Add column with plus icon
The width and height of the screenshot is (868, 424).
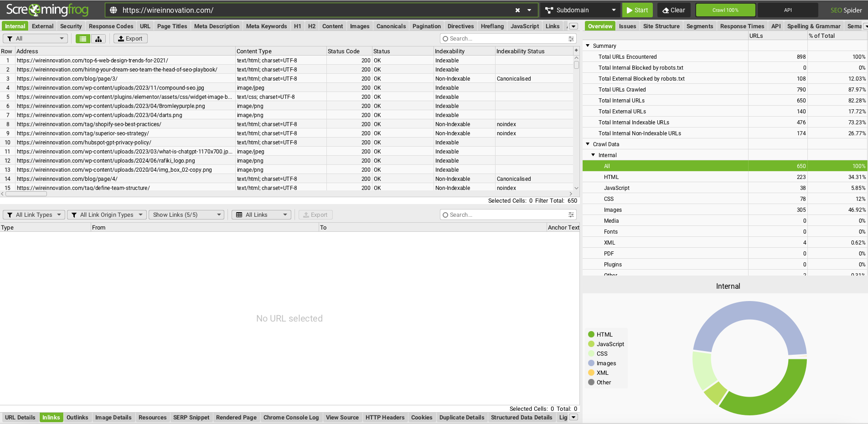click(576, 51)
